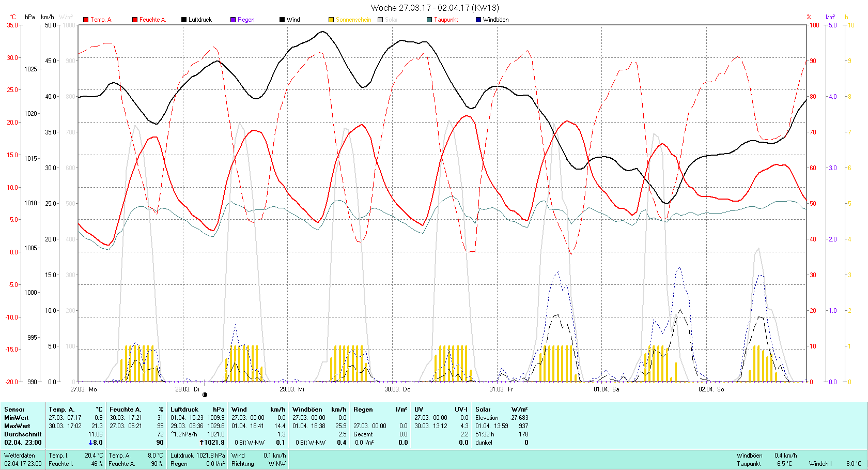This screenshot has height=470, width=868.
Task: Click the Durchschnitt row label
Action: coord(23,434)
